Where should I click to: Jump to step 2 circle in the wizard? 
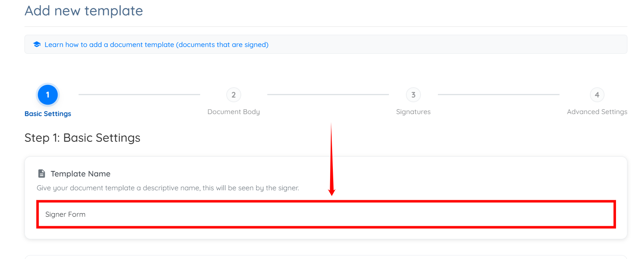point(234,95)
